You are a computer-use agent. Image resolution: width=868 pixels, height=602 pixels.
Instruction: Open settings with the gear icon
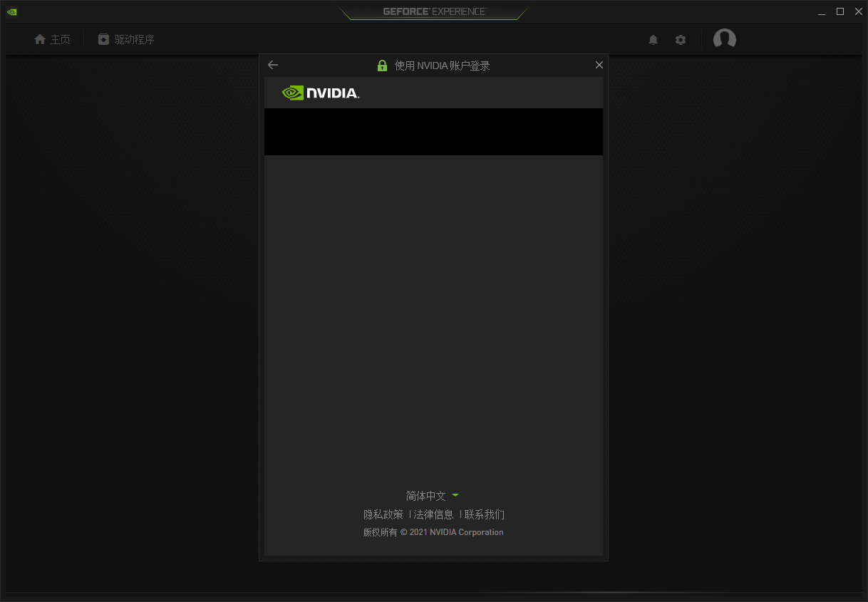681,40
